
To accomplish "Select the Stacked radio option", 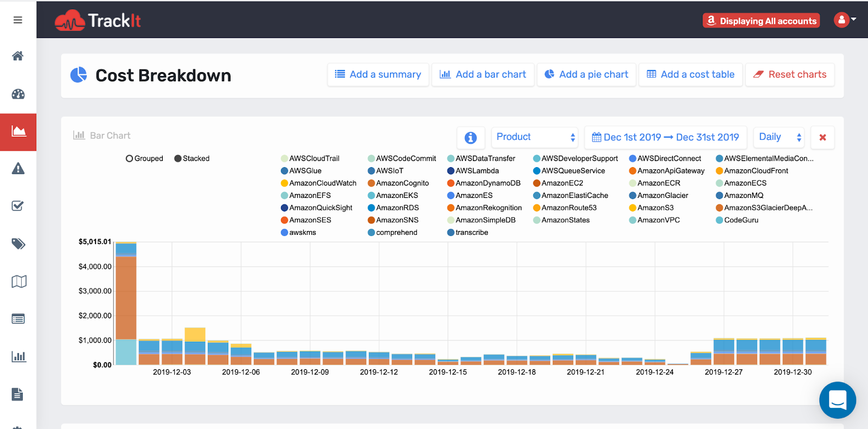I will point(178,158).
